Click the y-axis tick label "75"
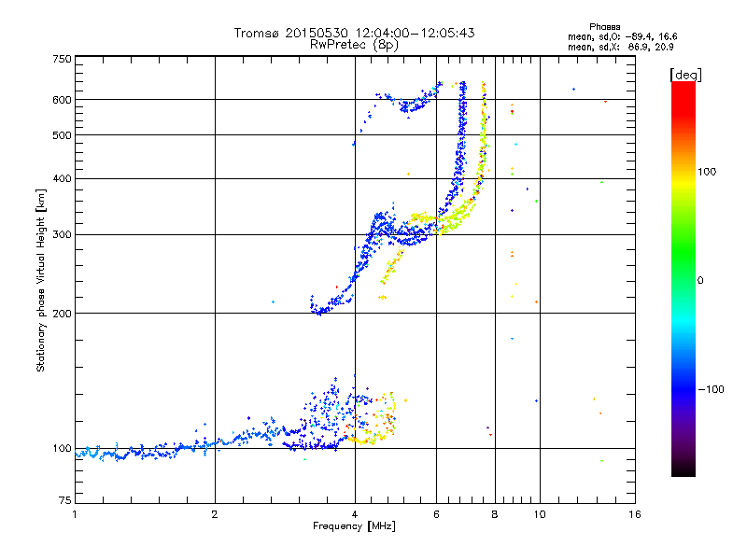 coord(65,500)
